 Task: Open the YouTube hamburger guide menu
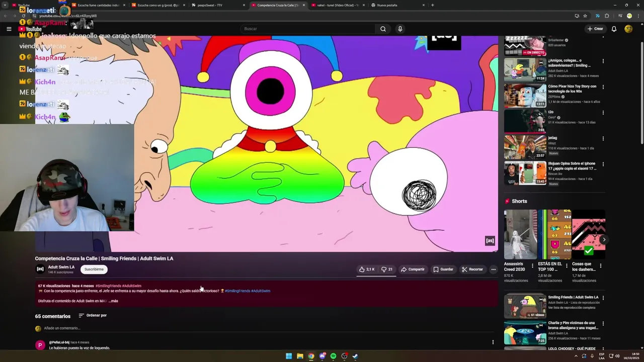pos(9,29)
